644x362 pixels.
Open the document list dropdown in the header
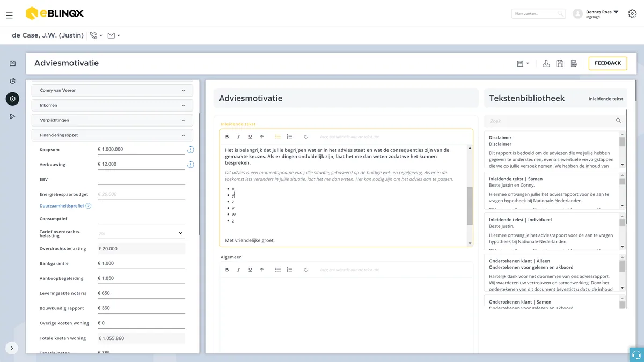(x=523, y=63)
